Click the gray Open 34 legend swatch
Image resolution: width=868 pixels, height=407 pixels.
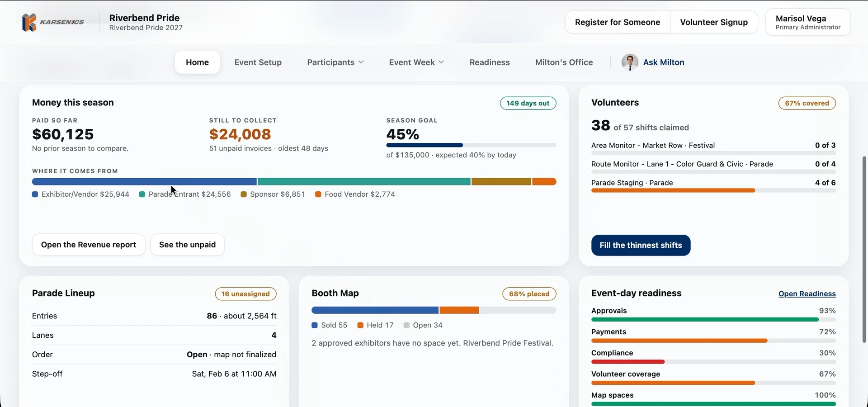pyautogui.click(x=406, y=326)
